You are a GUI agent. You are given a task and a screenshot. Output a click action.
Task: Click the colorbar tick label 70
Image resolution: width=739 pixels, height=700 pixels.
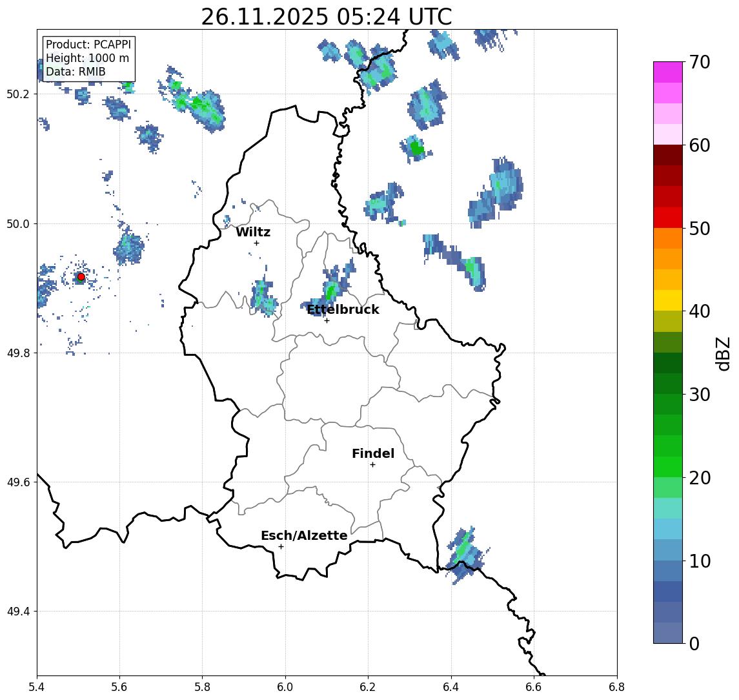pyautogui.click(x=700, y=62)
